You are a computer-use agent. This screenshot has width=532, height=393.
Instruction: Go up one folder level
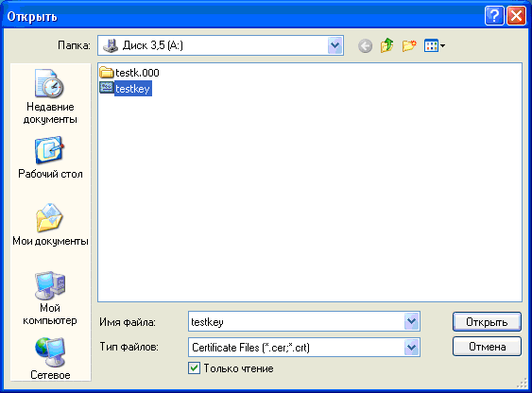point(387,45)
